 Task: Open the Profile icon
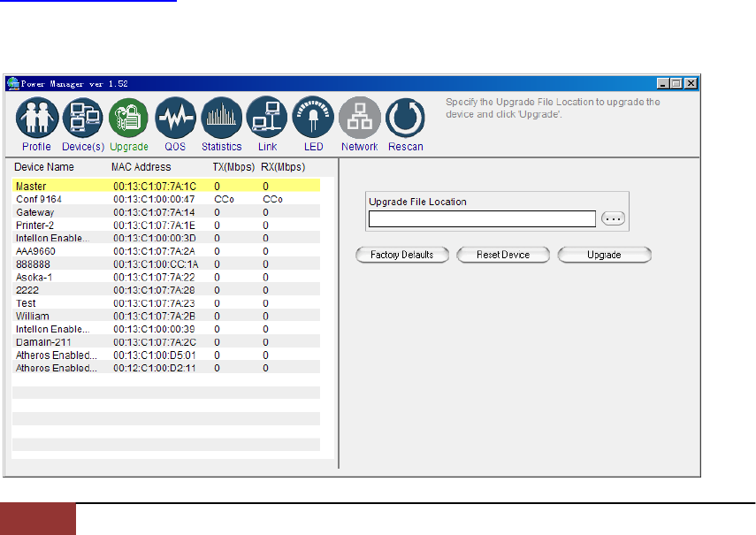[36, 118]
